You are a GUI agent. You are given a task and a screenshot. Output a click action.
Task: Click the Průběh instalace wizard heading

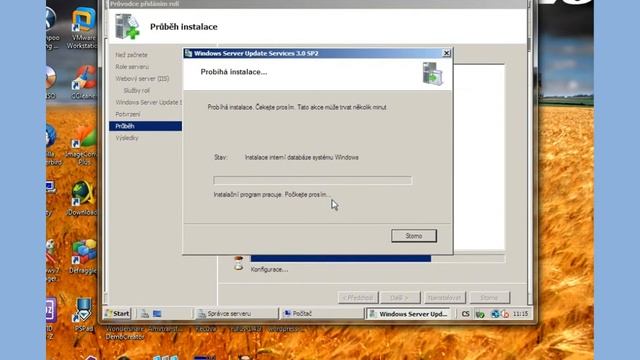tap(184, 27)
